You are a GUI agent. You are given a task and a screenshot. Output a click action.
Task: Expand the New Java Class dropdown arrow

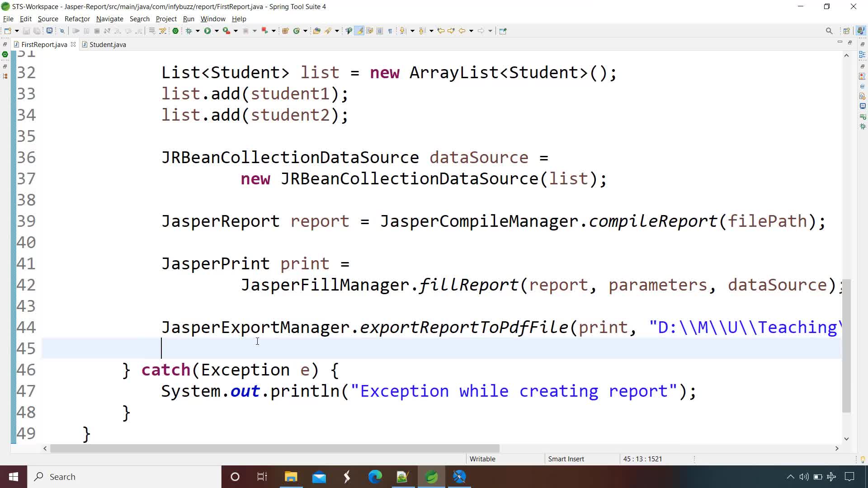305,31
